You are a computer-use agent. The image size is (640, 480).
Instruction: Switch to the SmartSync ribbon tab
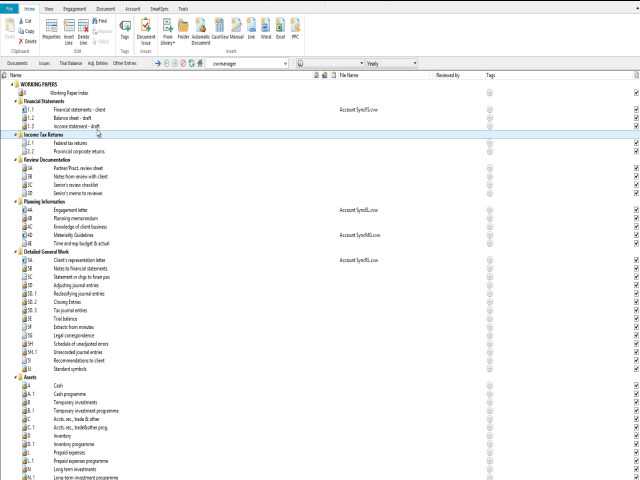(159, 9)
